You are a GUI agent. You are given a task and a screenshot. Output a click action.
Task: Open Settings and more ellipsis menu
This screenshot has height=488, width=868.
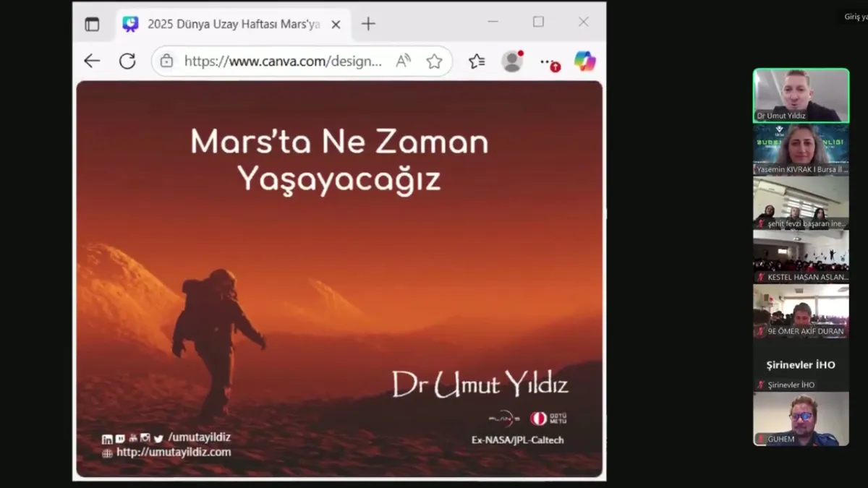point(548,61)
